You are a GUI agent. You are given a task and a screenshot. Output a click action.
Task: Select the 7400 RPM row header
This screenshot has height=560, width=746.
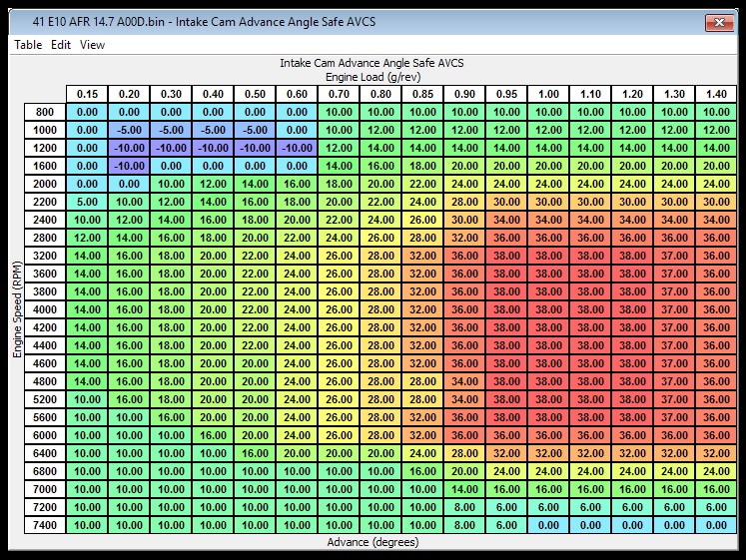[45, 525]
